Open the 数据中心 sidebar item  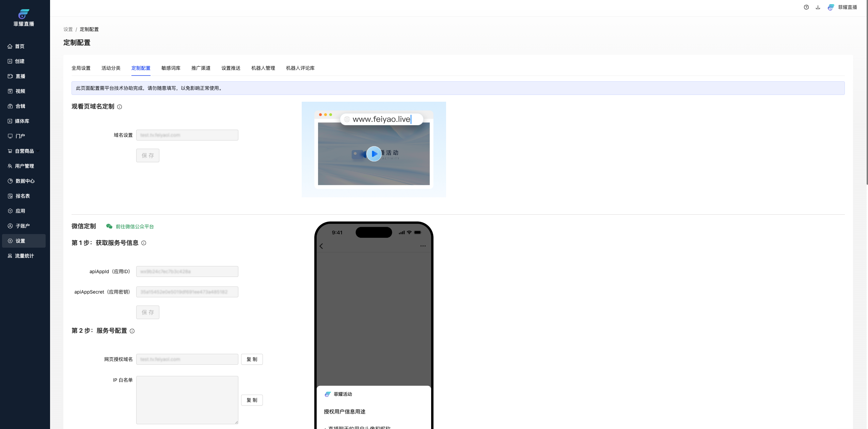pos(25,181)
